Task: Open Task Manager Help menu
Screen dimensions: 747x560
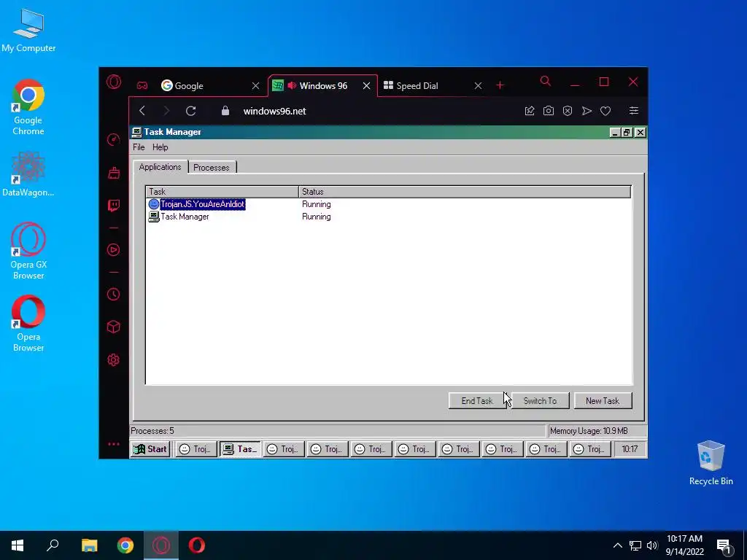Action: click(160, 147)
